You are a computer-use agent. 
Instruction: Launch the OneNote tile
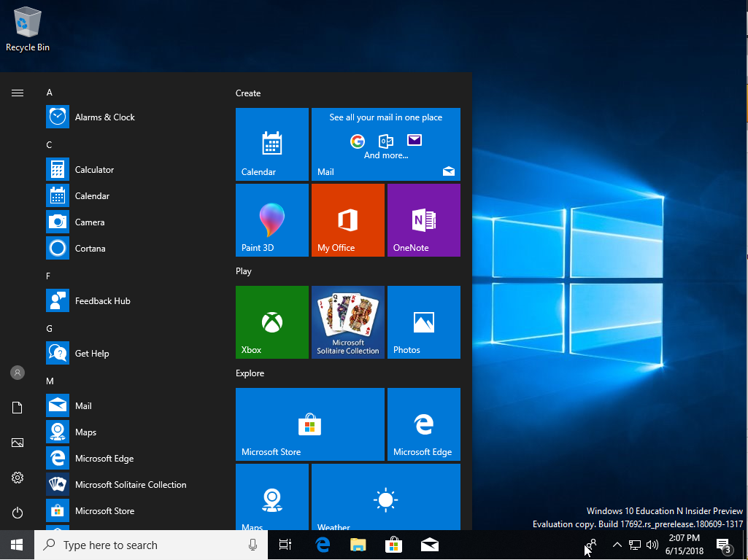coord(423,220)
